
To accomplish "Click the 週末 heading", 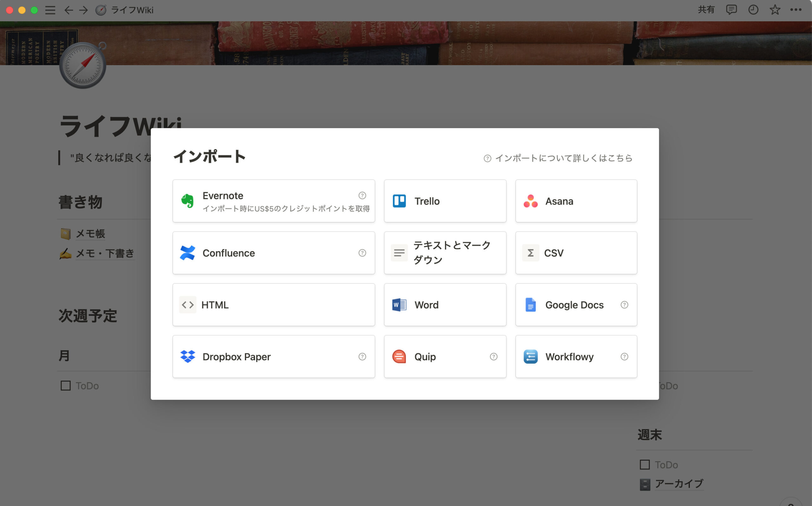I will [650, 435].
